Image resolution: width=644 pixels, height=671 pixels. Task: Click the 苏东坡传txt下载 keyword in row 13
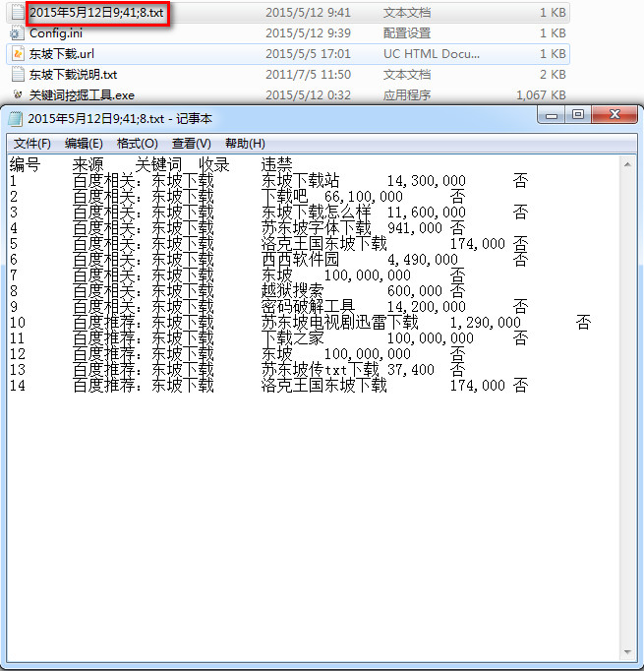320,369
